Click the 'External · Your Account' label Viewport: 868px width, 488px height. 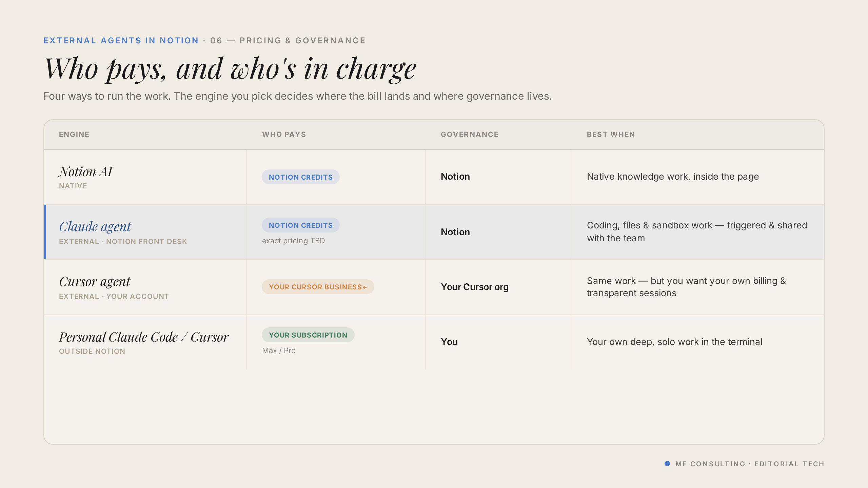[x=114, y=297]
